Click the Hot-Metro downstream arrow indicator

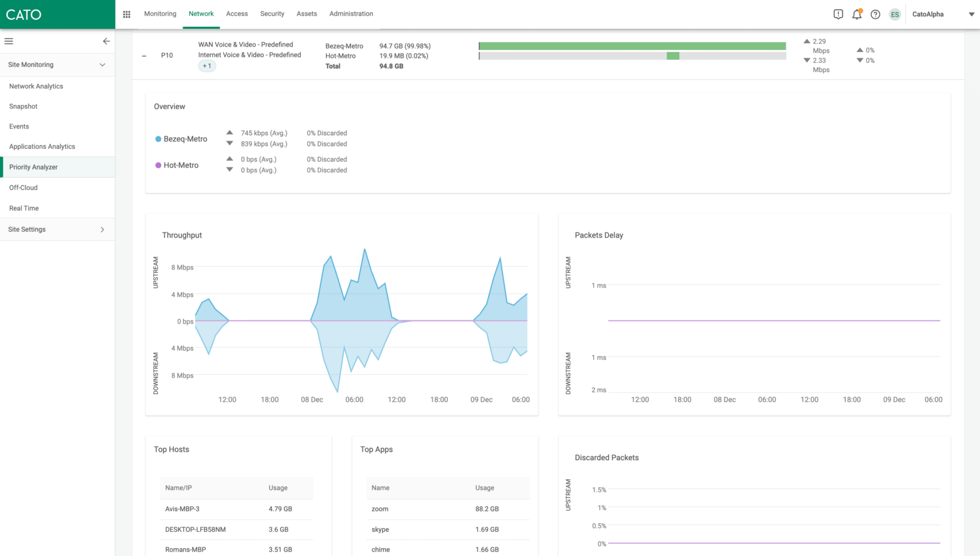tap(230, 170)
